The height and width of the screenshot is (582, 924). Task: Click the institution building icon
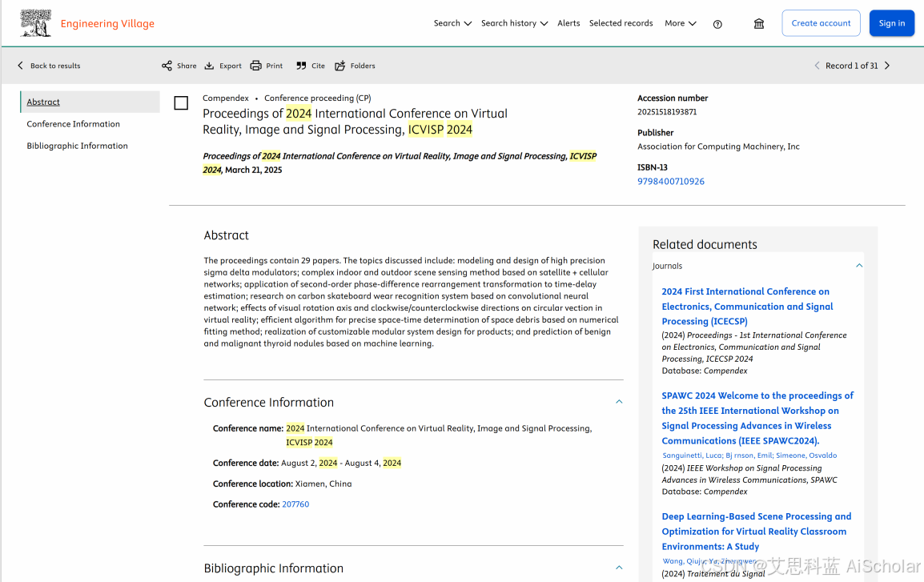tap(759, 23)
